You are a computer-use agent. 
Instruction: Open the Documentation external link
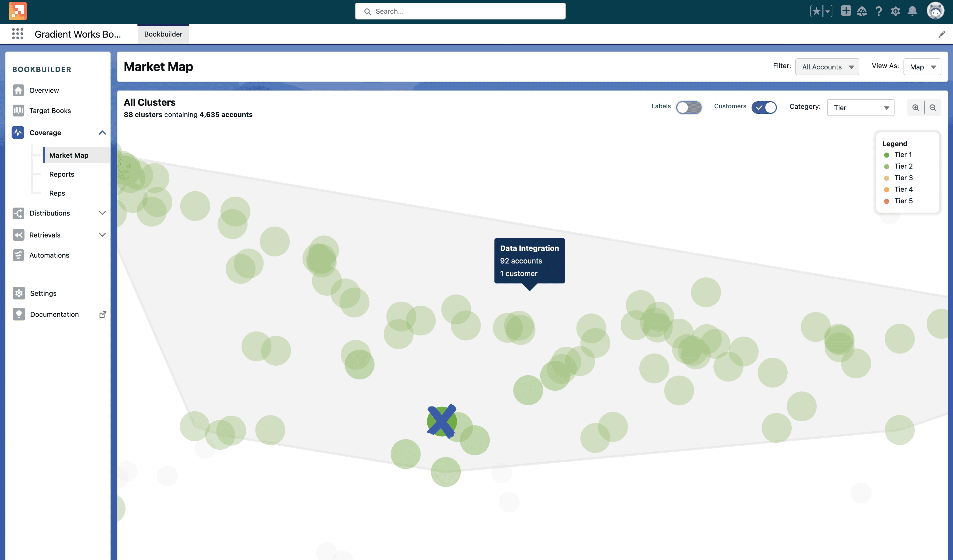103,314
